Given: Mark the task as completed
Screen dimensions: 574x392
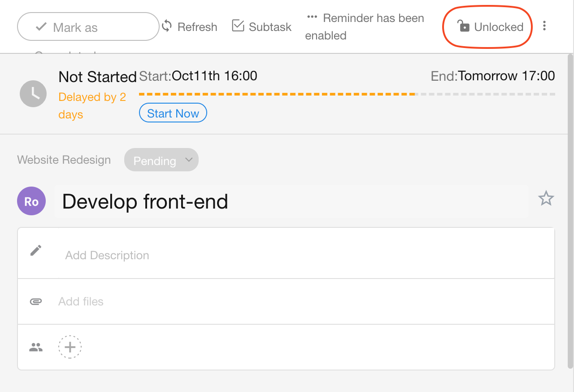Looking at the screenshot, I should 88,27.
